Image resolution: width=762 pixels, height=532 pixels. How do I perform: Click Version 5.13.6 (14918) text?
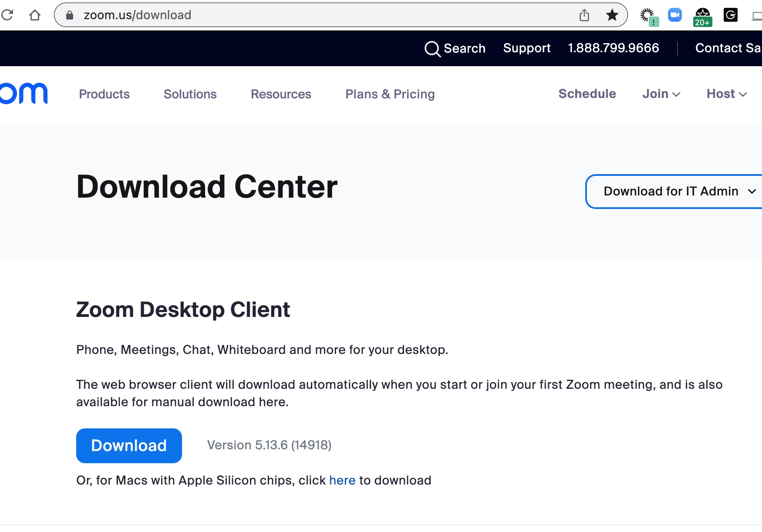tap(270, 445)
